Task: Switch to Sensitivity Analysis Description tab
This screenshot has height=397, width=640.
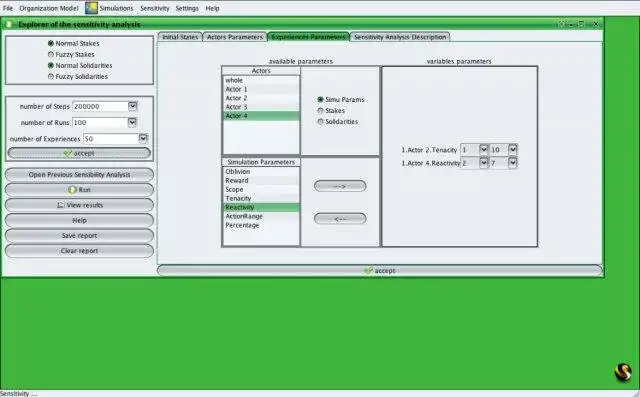Action: pos(400,37)
